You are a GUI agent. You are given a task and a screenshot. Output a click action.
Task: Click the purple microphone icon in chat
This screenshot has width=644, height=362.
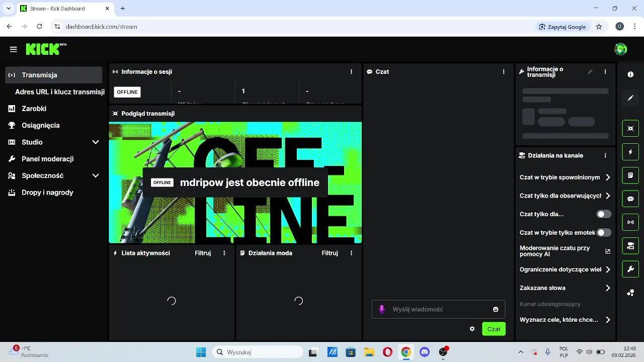(x=382, y=309)
